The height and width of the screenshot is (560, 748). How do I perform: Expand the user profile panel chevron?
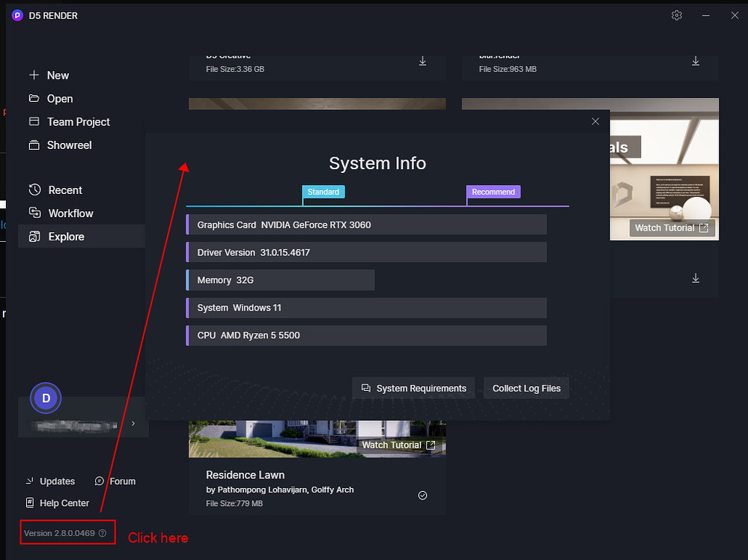[x=133, y=422]
